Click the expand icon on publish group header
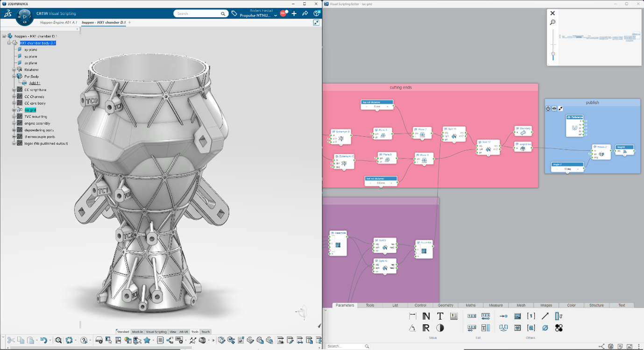This screenshot has width=644, height=350. click(560, 108)
